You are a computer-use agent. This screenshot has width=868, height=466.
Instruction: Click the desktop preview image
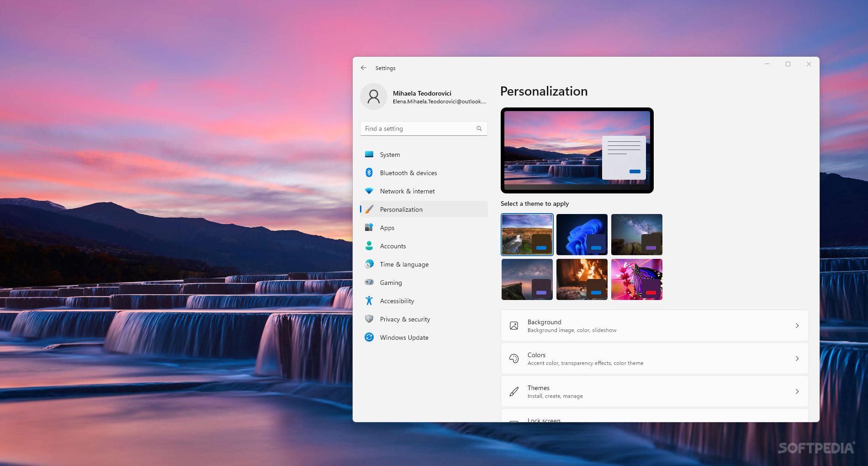coord(577,150)
